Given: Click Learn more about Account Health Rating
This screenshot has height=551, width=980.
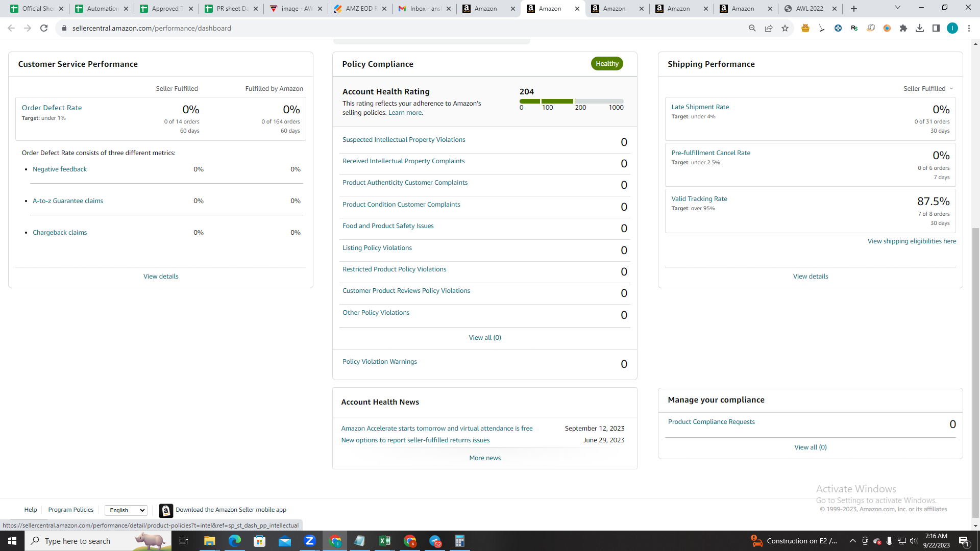Looking at the screenshot, I should click(x=405, y=113).
